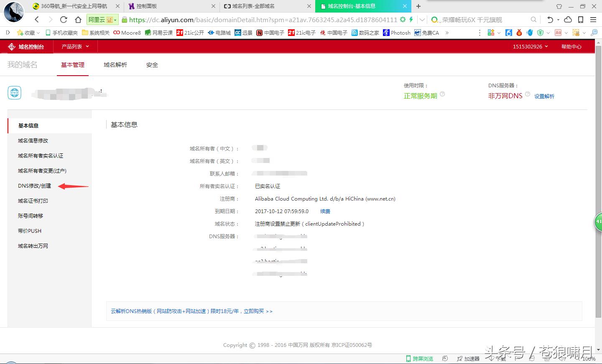Click the 续费 renewal link
Screen dimensions: 602x364
click(325, 211)
